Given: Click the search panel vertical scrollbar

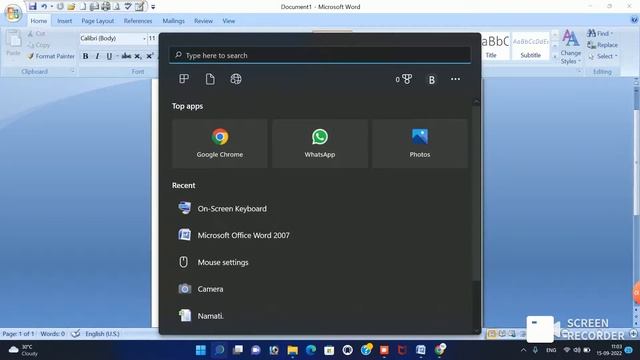Looking at the screenshot, I should [x=476, y=192].
